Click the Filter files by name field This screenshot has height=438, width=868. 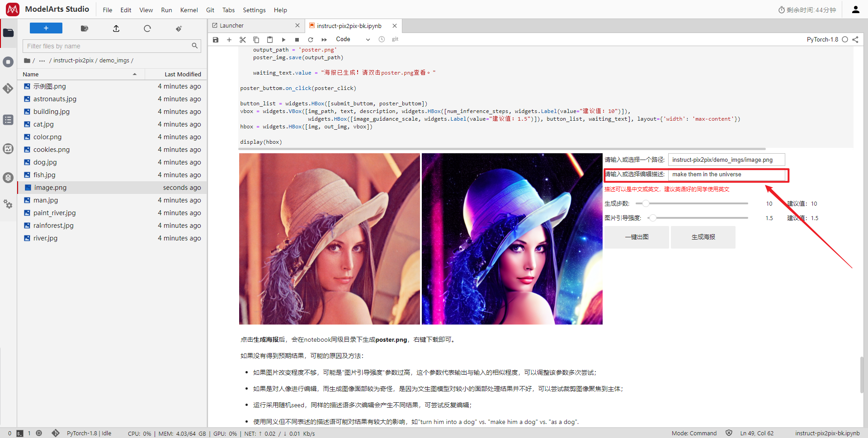pos(112,46)
